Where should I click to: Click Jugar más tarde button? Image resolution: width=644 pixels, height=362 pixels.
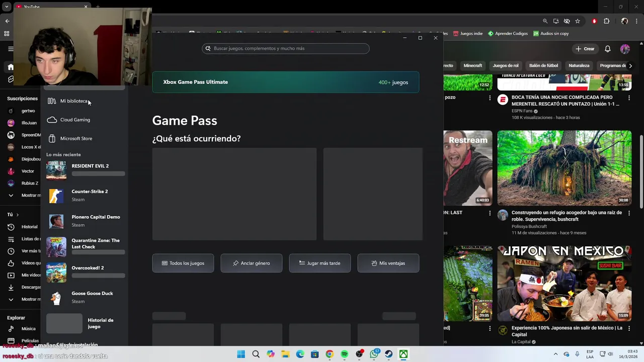[320, 263]
